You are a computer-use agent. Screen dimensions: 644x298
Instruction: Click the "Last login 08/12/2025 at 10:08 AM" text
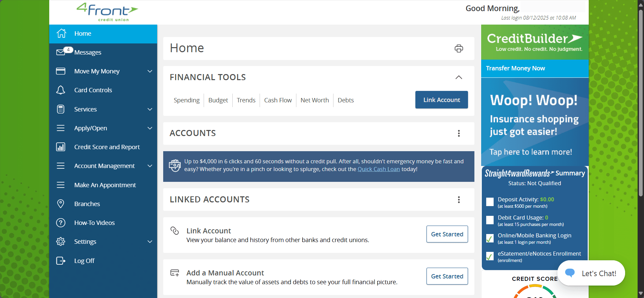pyautogui.click(x=538, y=18)
